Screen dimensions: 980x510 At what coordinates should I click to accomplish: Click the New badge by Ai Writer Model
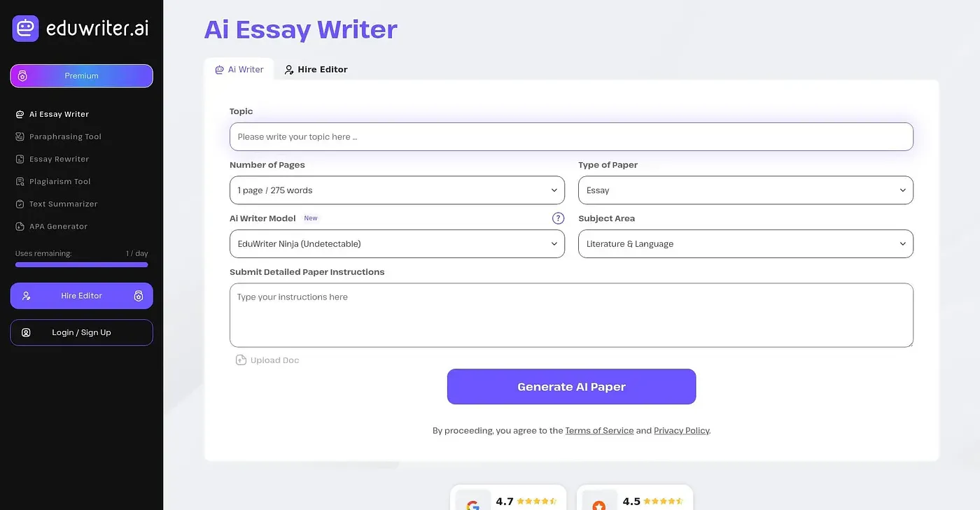tap(311, 218)
